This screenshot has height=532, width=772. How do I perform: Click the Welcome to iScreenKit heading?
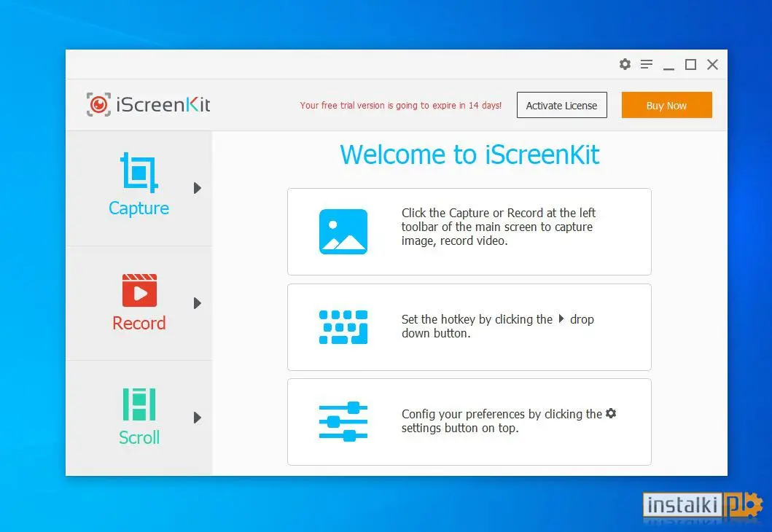click(469, 154)
